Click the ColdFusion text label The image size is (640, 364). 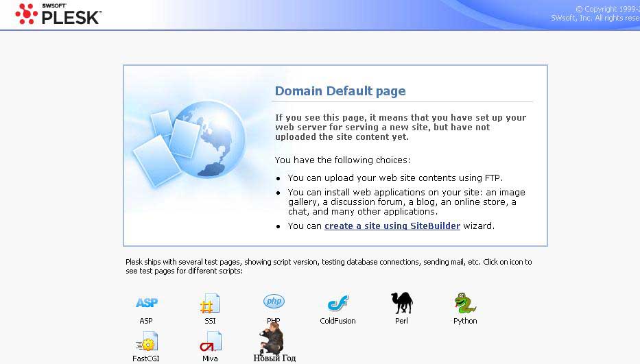point(337,321)
